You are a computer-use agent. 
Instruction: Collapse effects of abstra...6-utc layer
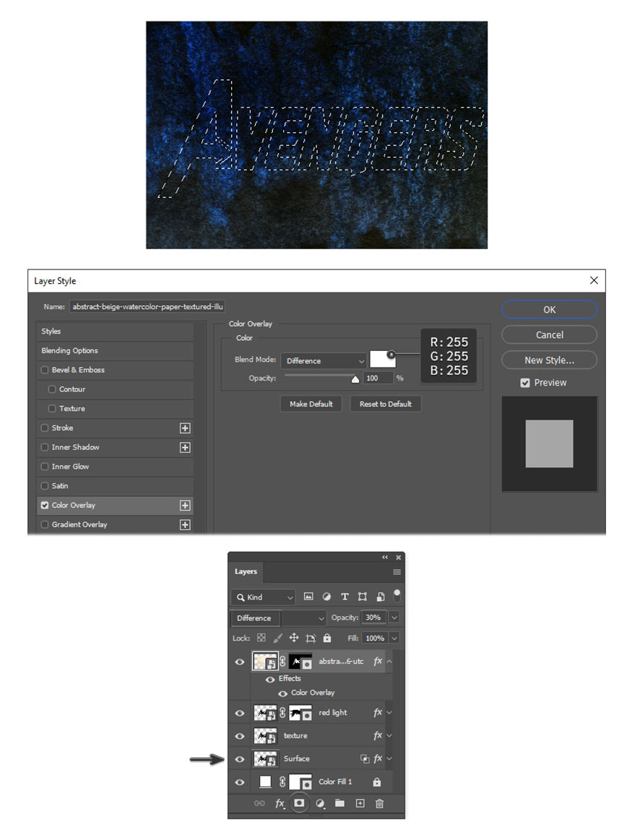coord(389,662)
